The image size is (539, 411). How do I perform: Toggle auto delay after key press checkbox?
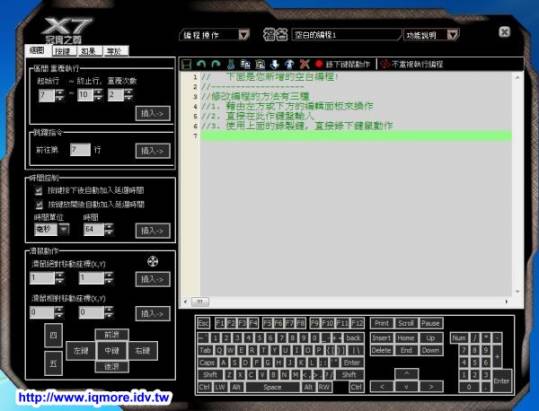point(38,190)
